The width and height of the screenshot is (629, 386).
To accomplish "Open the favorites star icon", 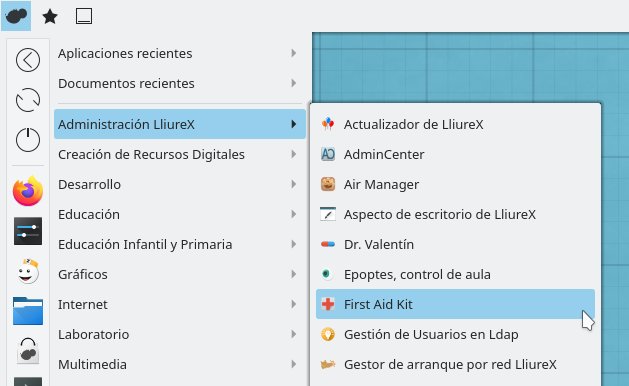I will (x=50, y=17).
